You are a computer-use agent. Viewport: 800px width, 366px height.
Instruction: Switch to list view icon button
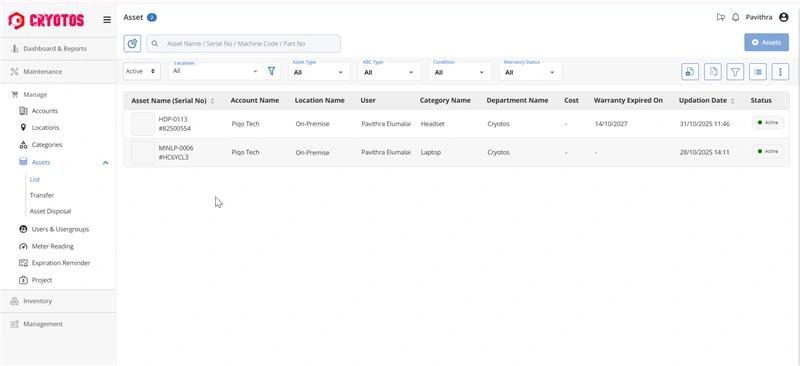tap(758, 72)
